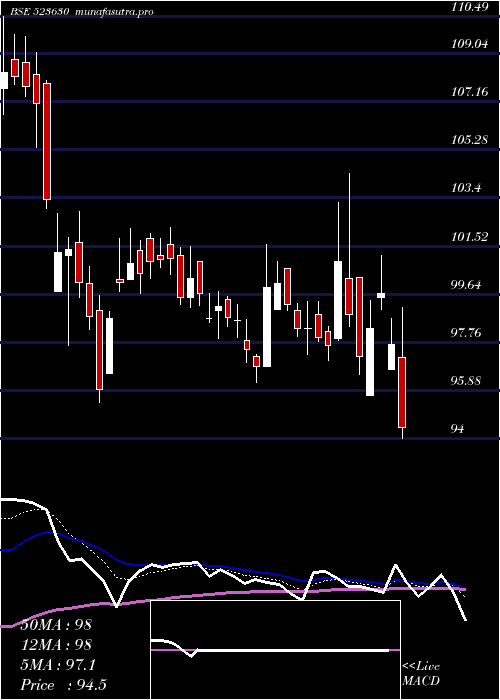Click the 94 price axis label

pos(458,429)
